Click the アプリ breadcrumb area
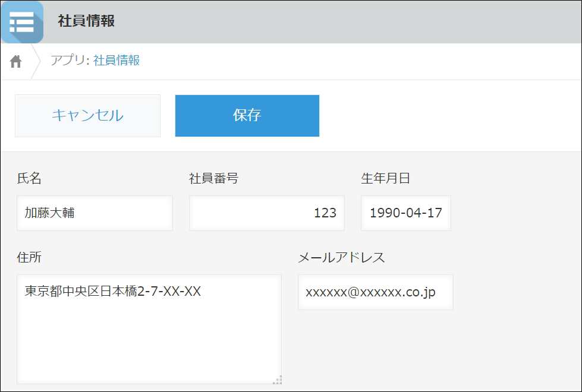 point(71,61)
